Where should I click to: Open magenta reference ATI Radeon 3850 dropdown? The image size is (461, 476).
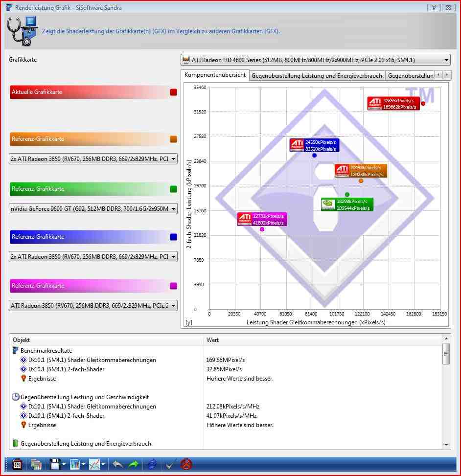93,306
